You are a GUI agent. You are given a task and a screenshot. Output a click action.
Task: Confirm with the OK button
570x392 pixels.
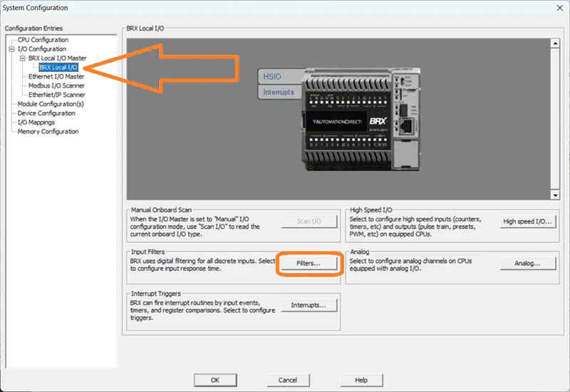tap(215, 380)
